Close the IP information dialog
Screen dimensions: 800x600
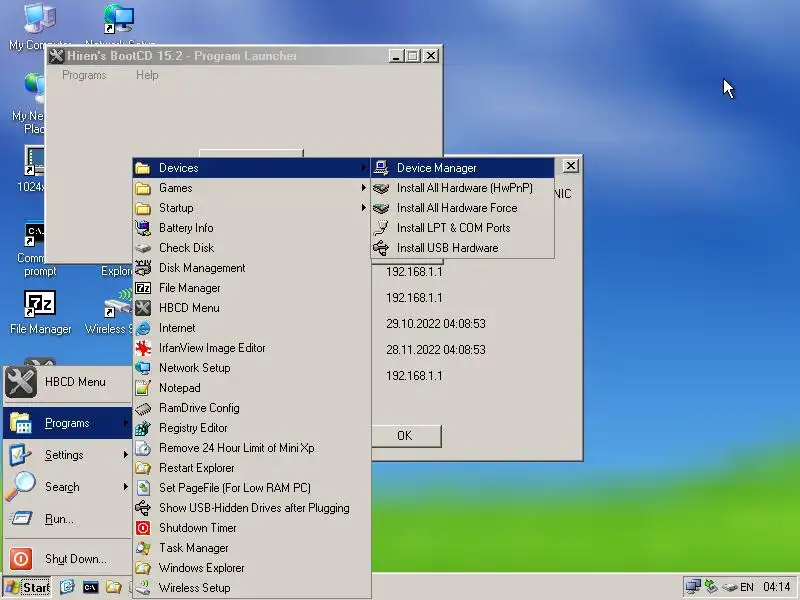[570, 166]
